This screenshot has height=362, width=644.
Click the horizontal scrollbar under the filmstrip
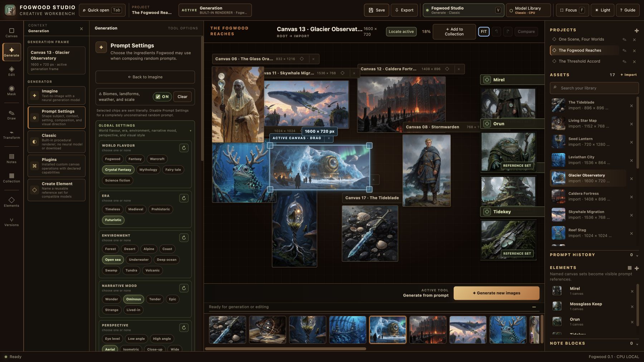[286, 349]
